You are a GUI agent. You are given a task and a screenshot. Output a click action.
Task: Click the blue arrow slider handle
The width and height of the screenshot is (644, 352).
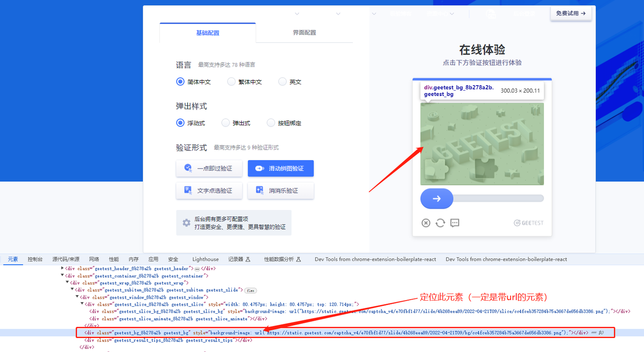(x=437, y=198)
